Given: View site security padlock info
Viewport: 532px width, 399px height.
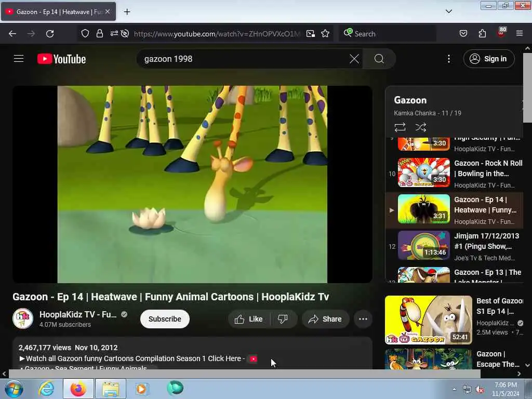Looking at the screenshot, I should point(99,34).
